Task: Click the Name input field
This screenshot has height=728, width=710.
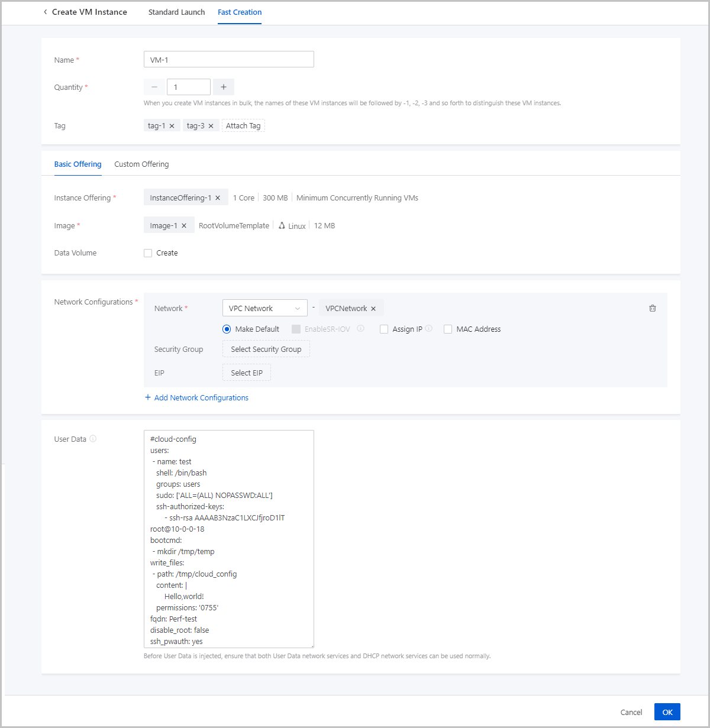Action: coord(228,60)
